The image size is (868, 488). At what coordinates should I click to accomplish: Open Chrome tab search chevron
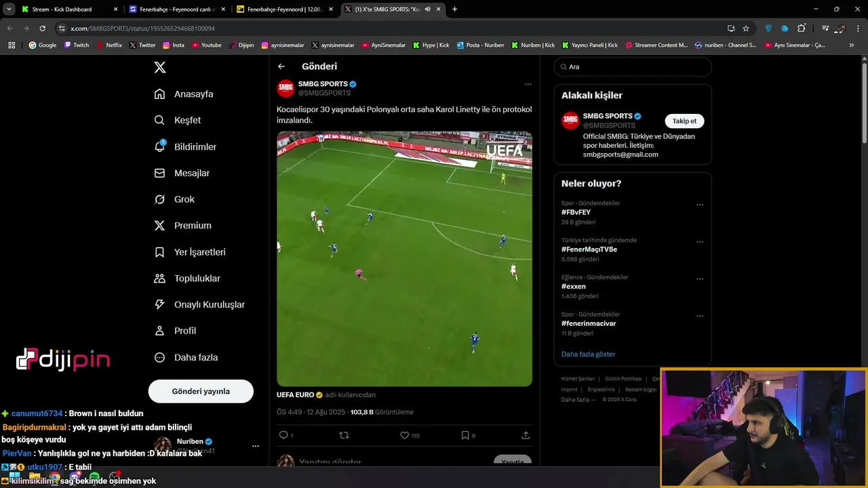tap(9, 9)
